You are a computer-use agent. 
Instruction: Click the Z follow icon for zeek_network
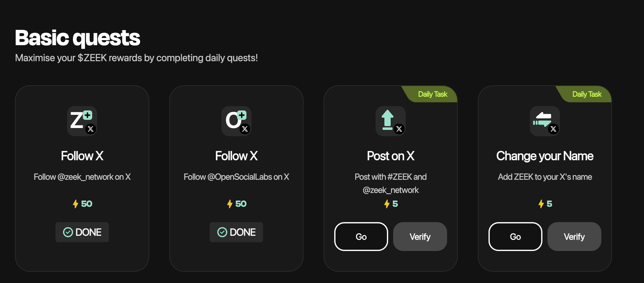(x=82, y=121)
